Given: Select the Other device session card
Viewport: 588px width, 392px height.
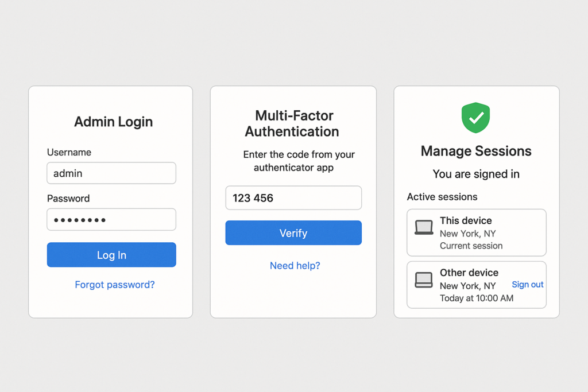Looking at the screenshot, I should pos(476,285).
